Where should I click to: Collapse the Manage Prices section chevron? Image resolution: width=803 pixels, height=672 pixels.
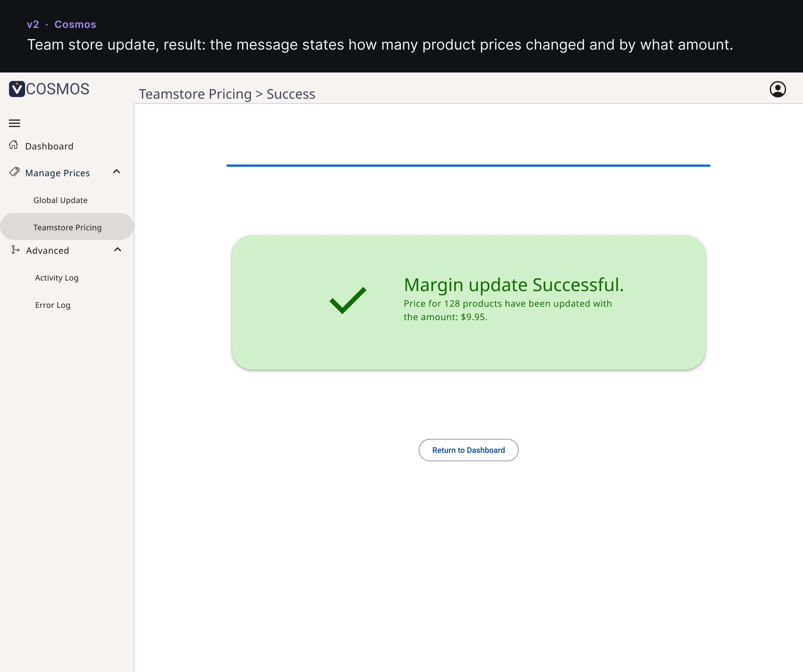(x=117, y=172)
